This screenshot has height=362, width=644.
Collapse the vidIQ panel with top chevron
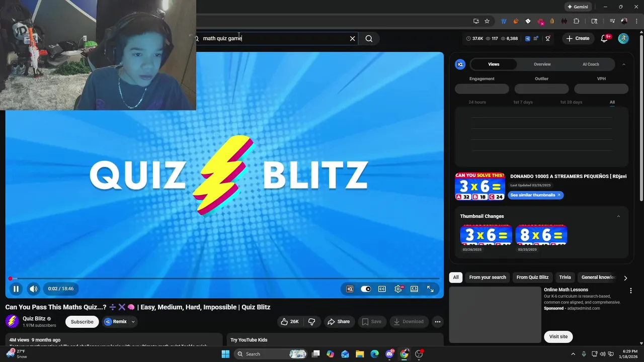pos(624,64)
